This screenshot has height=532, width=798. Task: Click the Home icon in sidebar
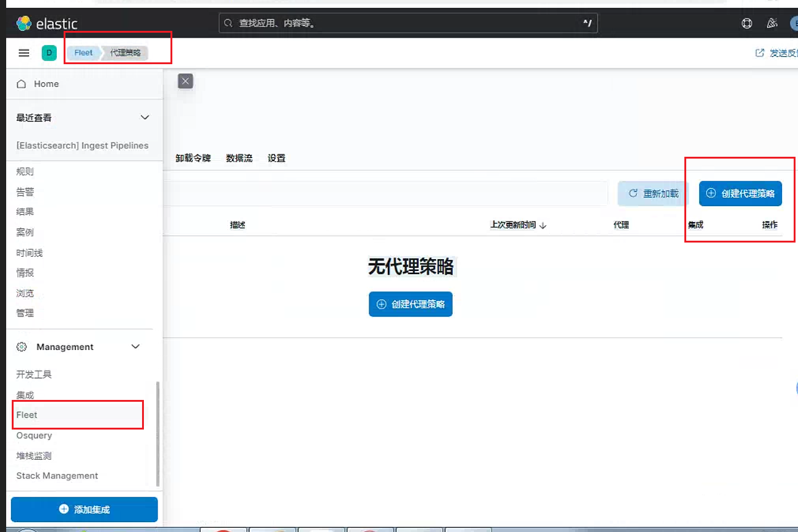coord(22,84)
